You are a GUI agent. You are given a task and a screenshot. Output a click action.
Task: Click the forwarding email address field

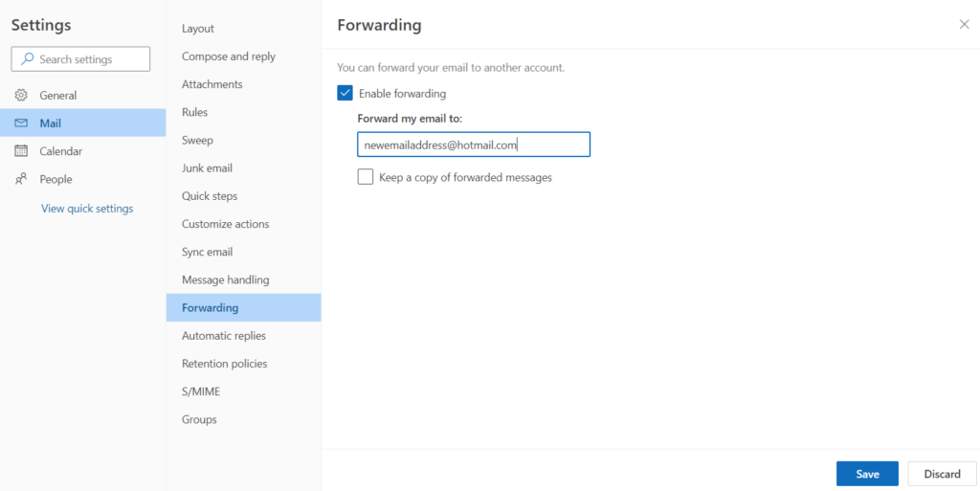click(x=474, y=145)
